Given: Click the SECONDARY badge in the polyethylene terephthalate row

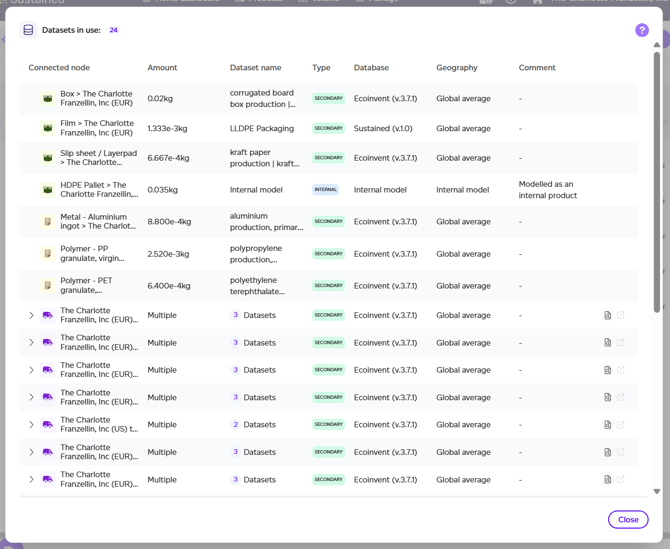Looking at the screenshot, I should (328, 285).
